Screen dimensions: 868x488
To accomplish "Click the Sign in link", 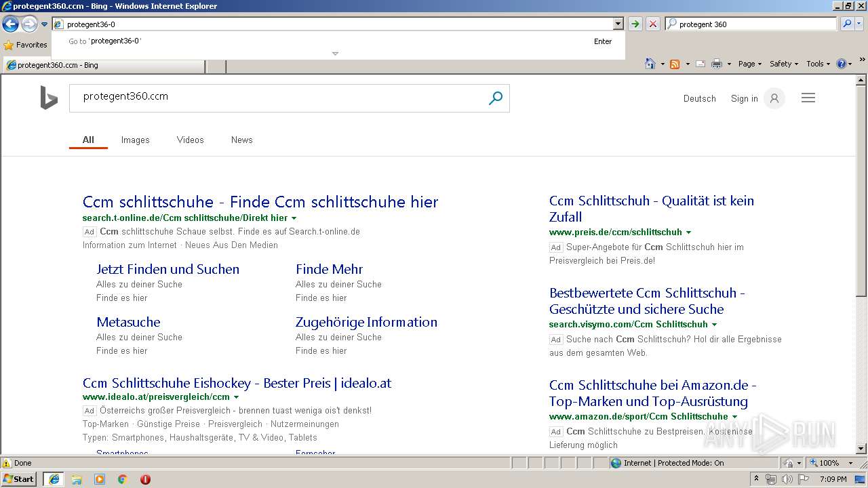I will tap(744, 99).
